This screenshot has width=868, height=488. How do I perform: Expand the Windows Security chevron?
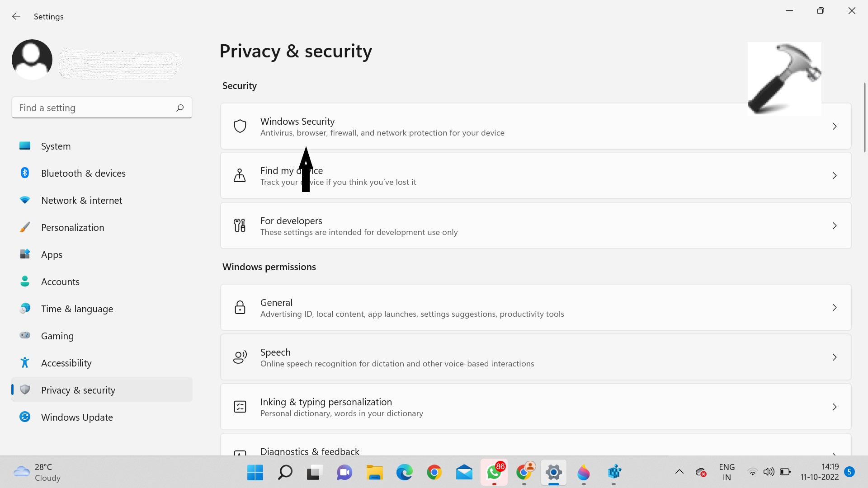pyautogui.click(x=835, y=127)
